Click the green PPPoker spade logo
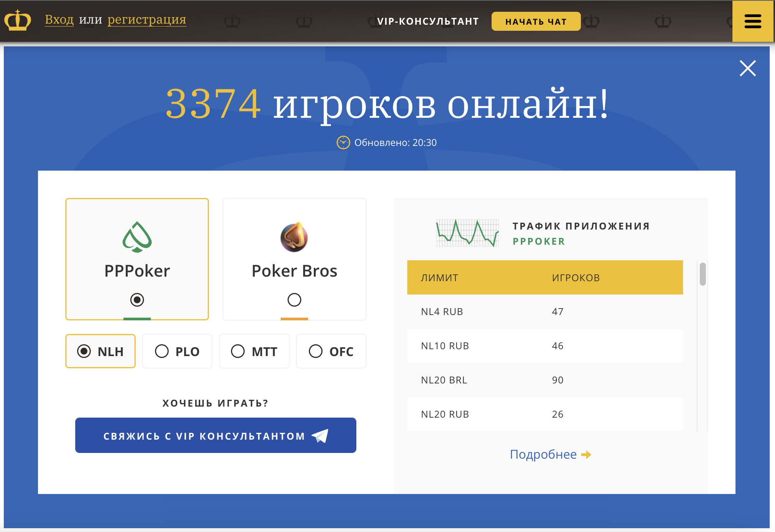The image size is (775, 532). coord(137,237)
